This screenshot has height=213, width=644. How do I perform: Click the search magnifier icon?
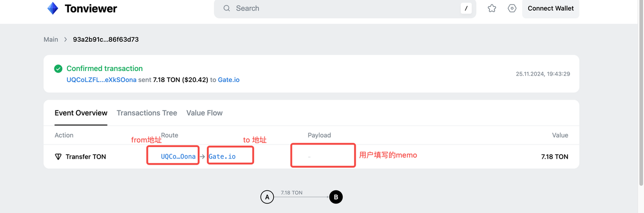pos(227,9)
